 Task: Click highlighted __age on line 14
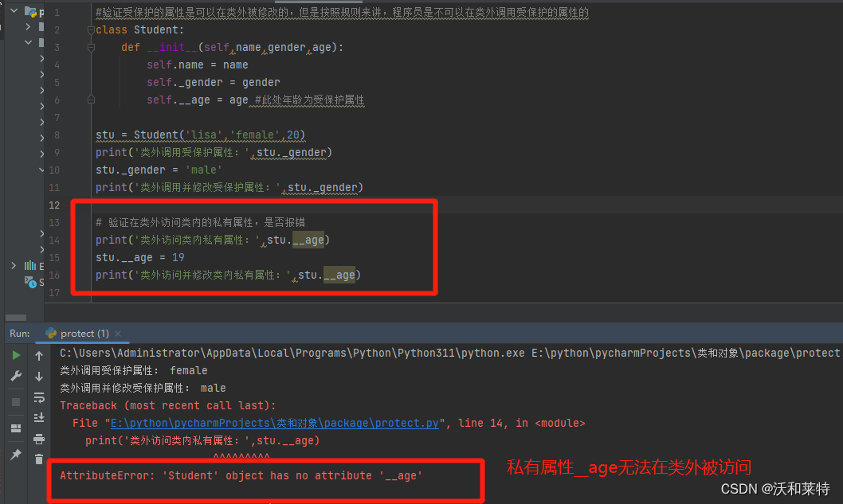(x=308, y=240)
